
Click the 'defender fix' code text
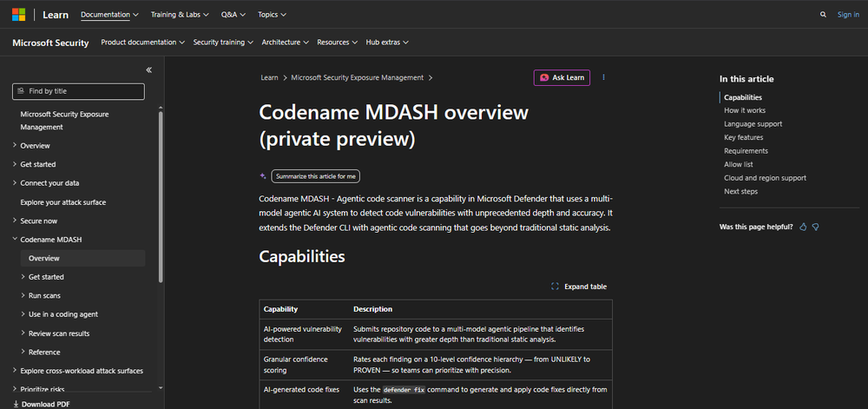[x=403, y=390]
